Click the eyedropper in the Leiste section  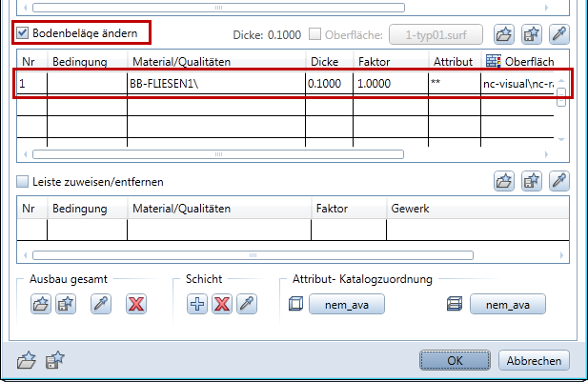[x=559, y=180]
